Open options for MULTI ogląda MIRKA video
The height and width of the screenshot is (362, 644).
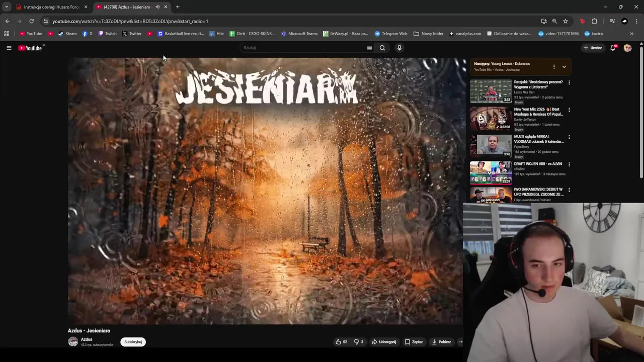tap(569, 137)
